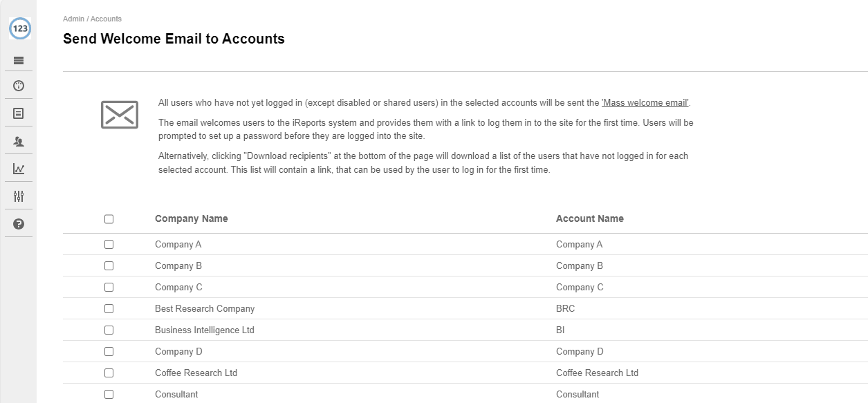The height and width of the screenshot is (403, 868).
Task: Open the settings sliders icon
Action: pos(19,196)
